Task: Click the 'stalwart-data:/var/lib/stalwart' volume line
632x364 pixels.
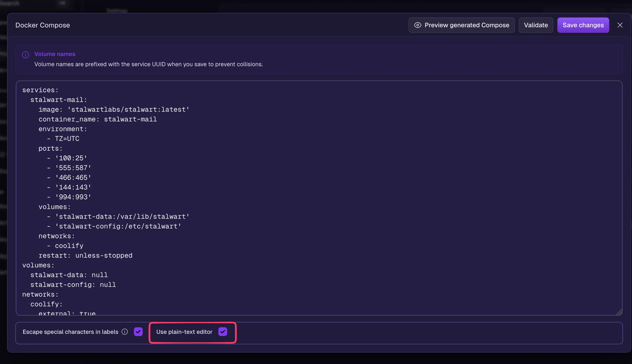Action: point(118,217)
